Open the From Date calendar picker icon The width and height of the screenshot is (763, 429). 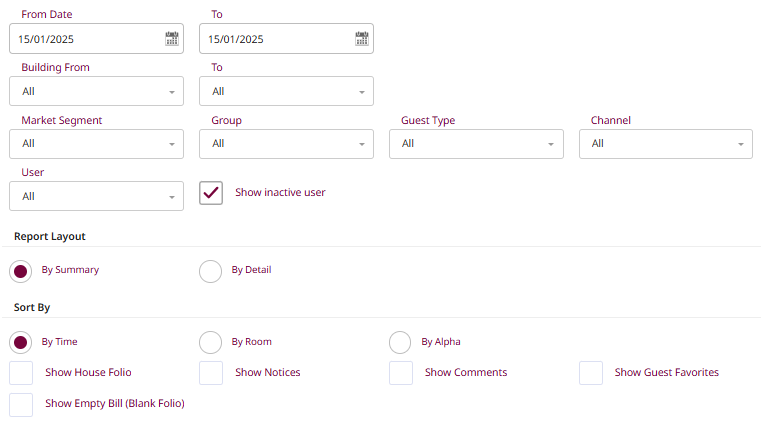[171, 39]
